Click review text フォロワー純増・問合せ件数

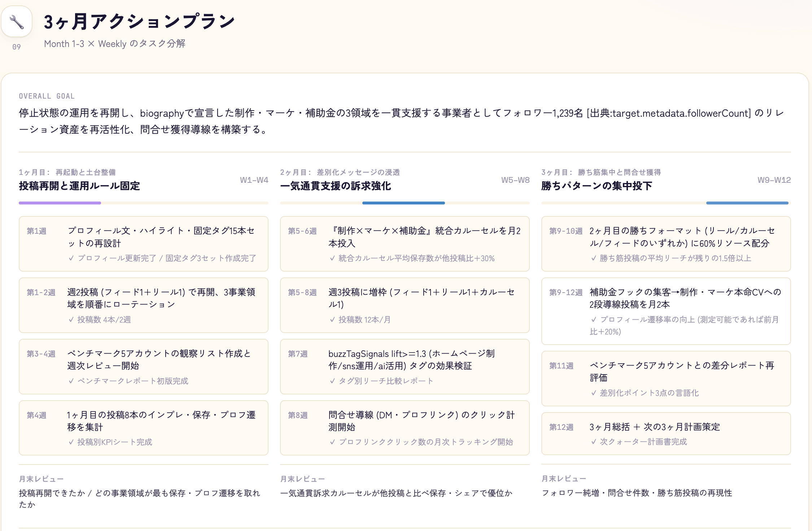637,493
